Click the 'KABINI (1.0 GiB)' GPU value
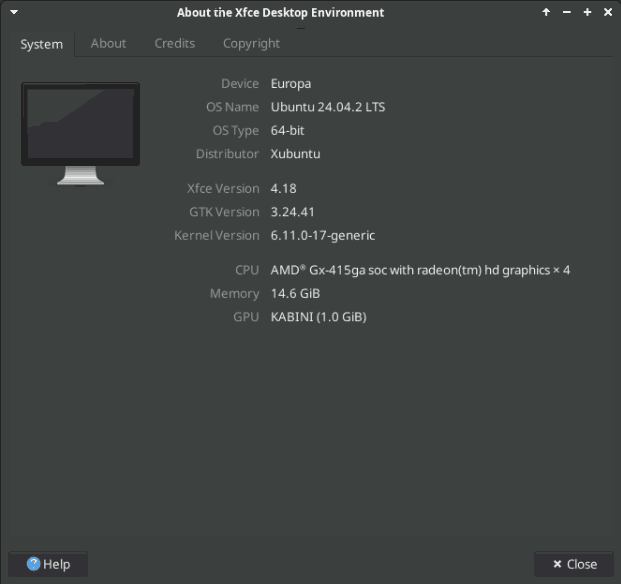Image resolution: width=621 pixels, height=584 pixels. pos(318,317)
